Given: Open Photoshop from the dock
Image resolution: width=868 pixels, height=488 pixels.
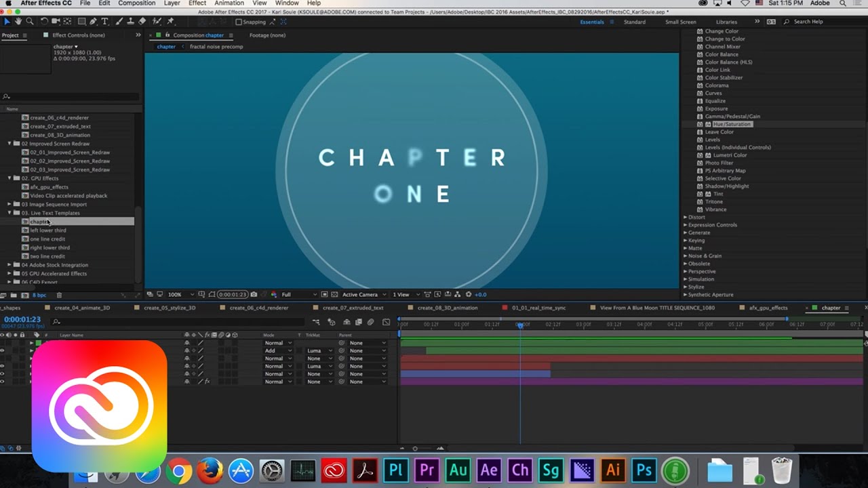Looking at the screenshot, I should [644, 470].
